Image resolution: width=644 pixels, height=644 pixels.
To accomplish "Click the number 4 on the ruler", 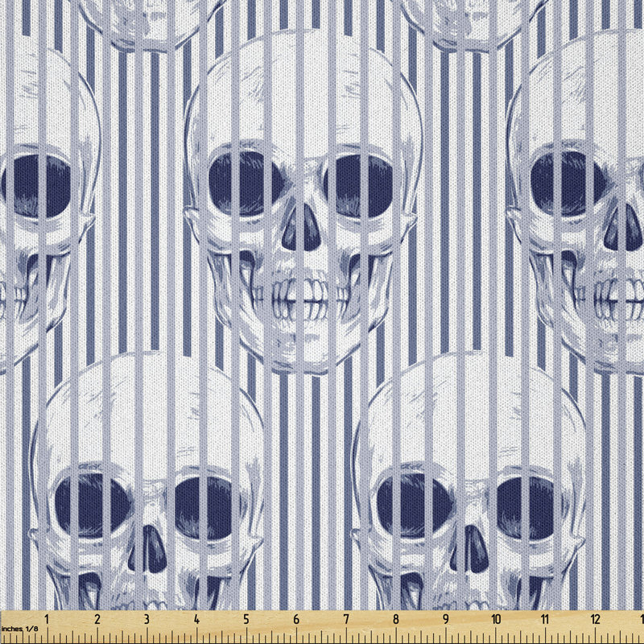I will pyautogui.click(x=196, y=619).
